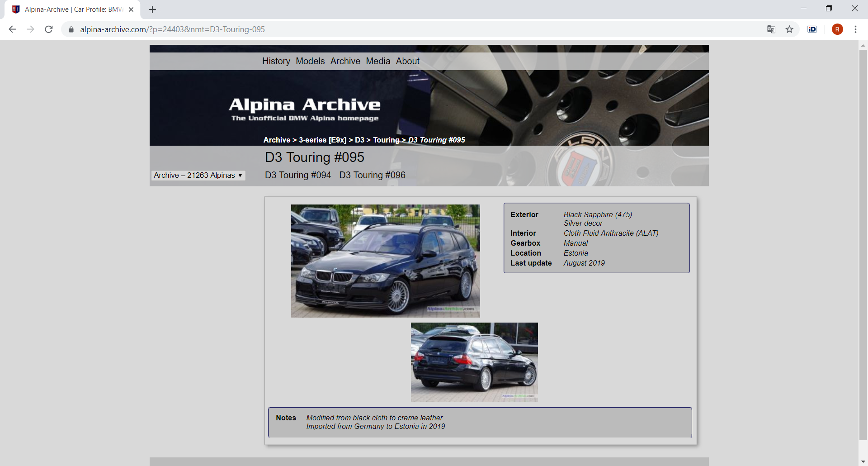Open the History menu item

coord(276,61)
